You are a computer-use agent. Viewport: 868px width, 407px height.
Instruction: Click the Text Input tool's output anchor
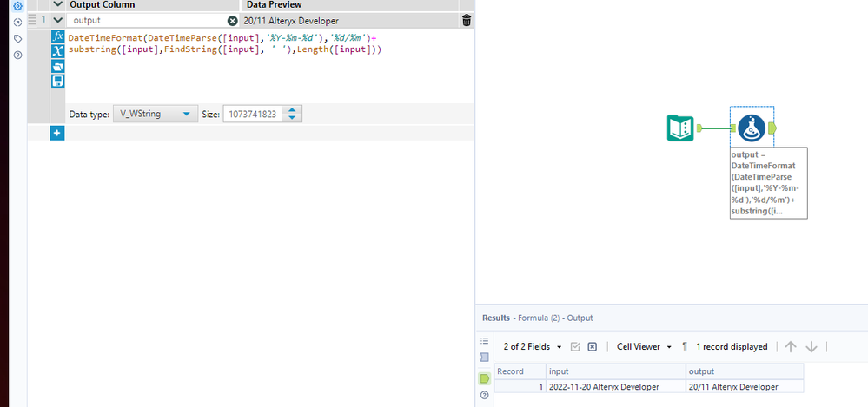(699, 128)
